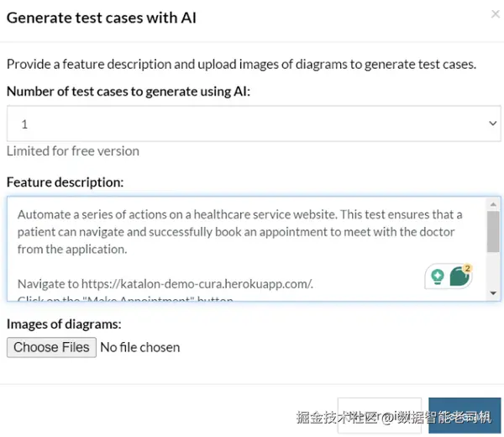This screenshot has width=504, height=437.
Task: Click the green lightbulb suggestion icon
Action: tap(437, 276)
